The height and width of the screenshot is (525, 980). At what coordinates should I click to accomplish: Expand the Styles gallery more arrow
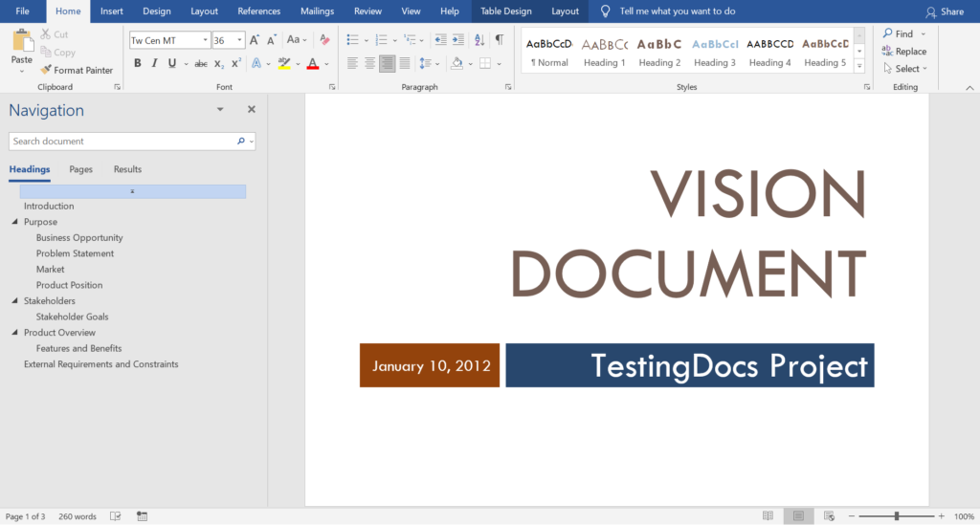[859, 66]
